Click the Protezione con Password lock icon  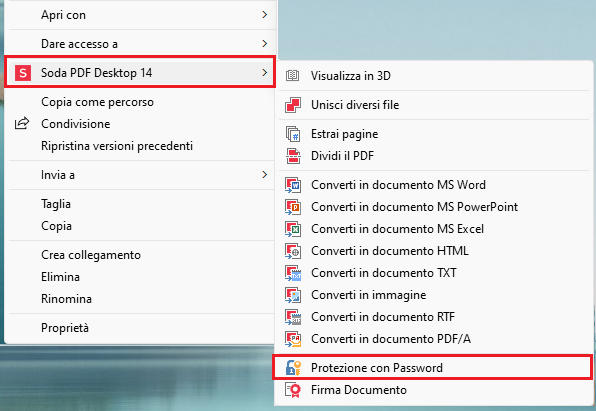[x=293, y=368]
